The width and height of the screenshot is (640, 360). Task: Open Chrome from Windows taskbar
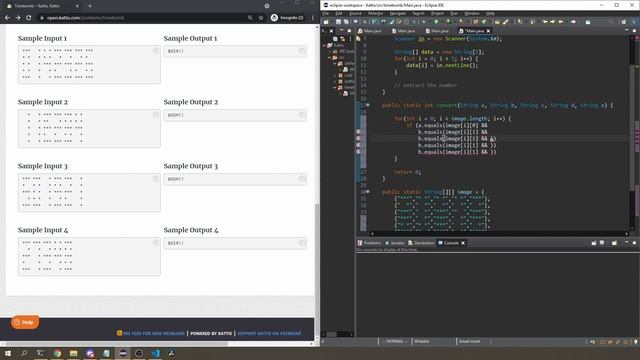coord(57,353)
